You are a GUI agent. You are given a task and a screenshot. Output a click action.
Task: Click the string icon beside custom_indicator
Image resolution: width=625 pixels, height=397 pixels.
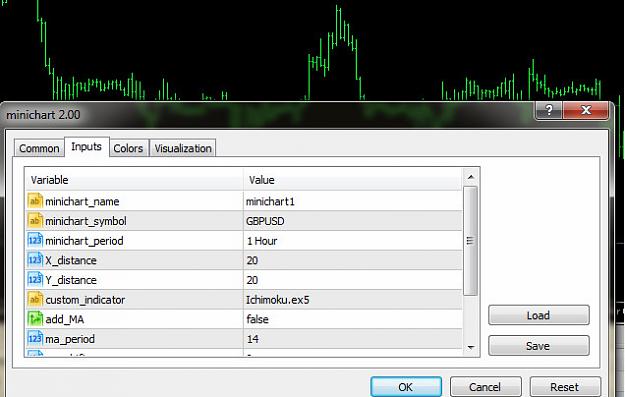tap(35, 299)
